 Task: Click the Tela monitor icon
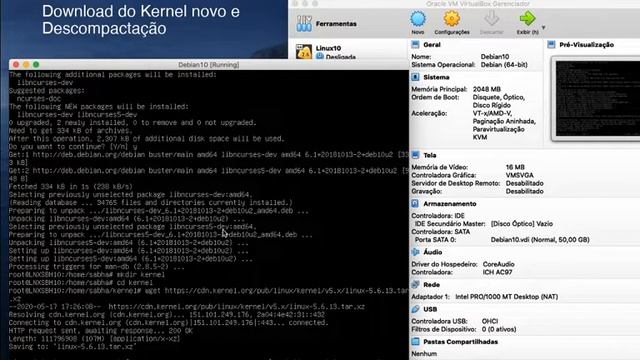pyautogui.click(x=415, y=155)
